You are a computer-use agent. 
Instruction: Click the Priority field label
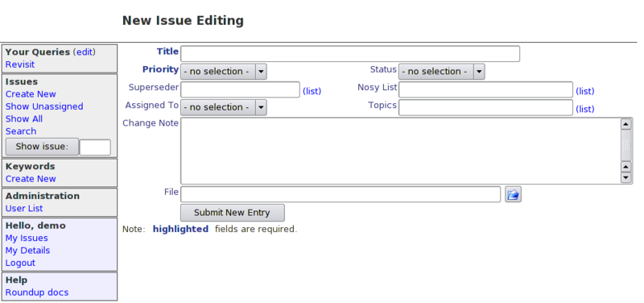(160, 69)
